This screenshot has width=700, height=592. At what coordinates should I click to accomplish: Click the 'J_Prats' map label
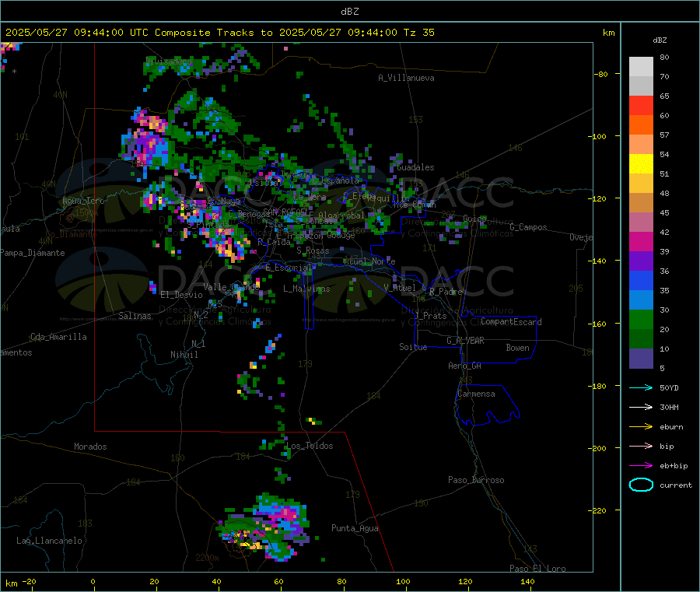430,316
